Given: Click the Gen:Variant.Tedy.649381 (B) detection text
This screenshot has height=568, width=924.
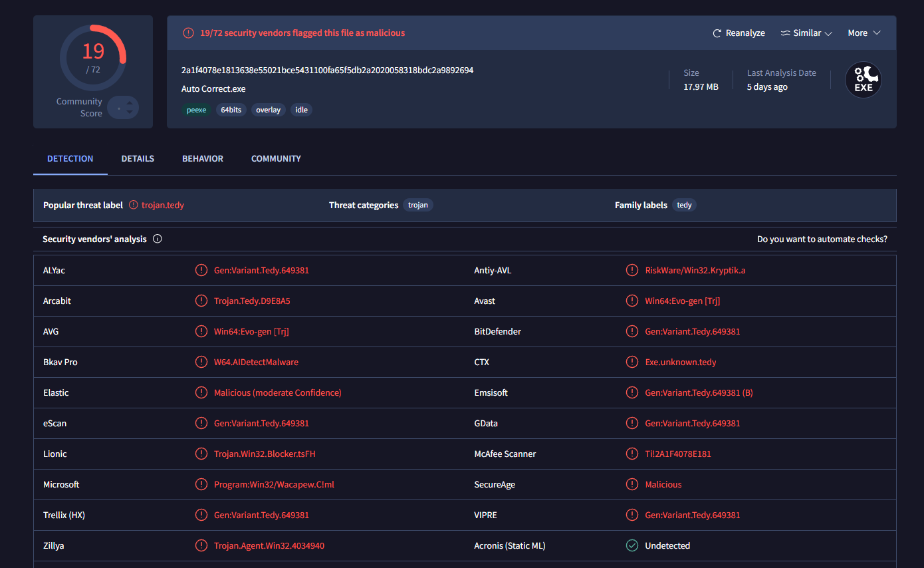Looking at the screenshot, I should point(699,392).
